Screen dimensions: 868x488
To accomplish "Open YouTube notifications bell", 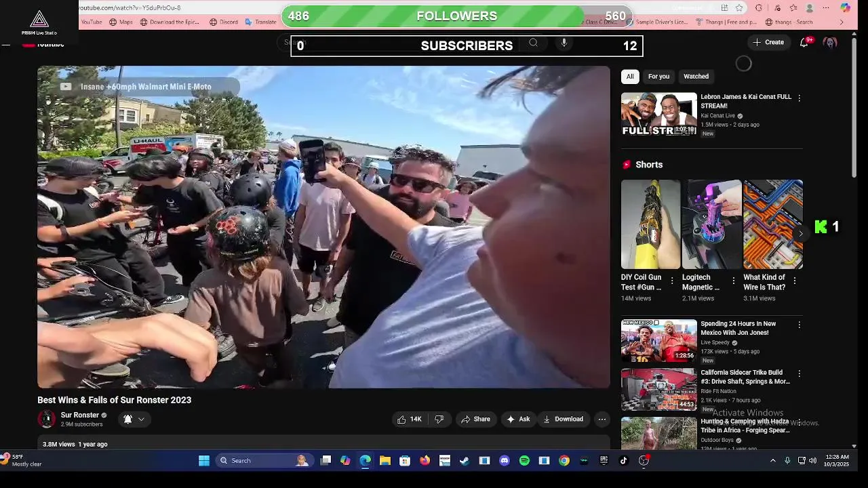I will coord(804,42).
